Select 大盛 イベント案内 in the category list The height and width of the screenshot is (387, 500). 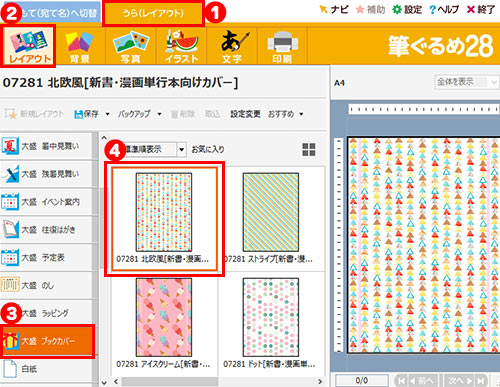(x=46, y=202)
